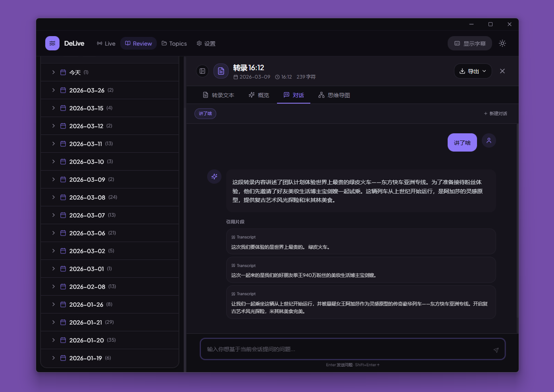The image size is (554, 392).
Task: Open the Live broadcast icon in the navbar
Action: pos(99,43)
